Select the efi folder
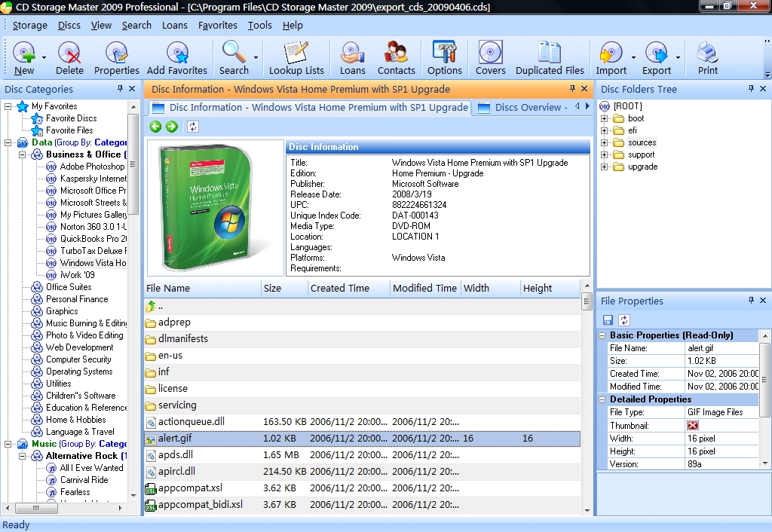Image resolution: width=772 pixels, height=532 pixels. [x=633, y=130]
